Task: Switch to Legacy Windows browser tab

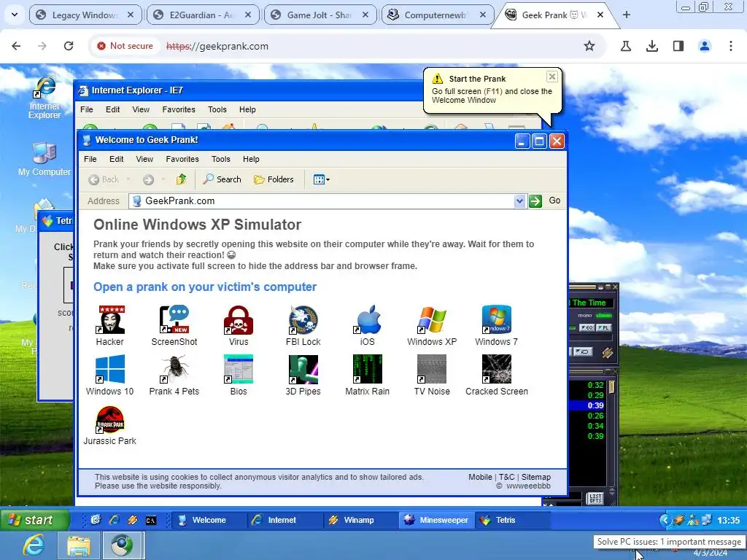Action: (85, 15)
